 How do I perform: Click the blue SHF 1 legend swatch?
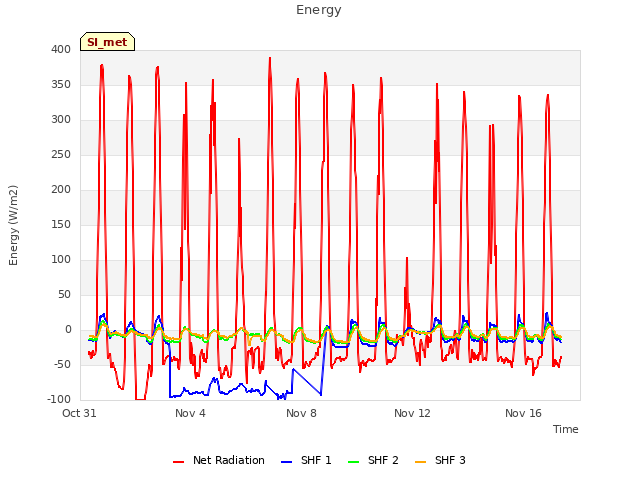tap(287, 462)
